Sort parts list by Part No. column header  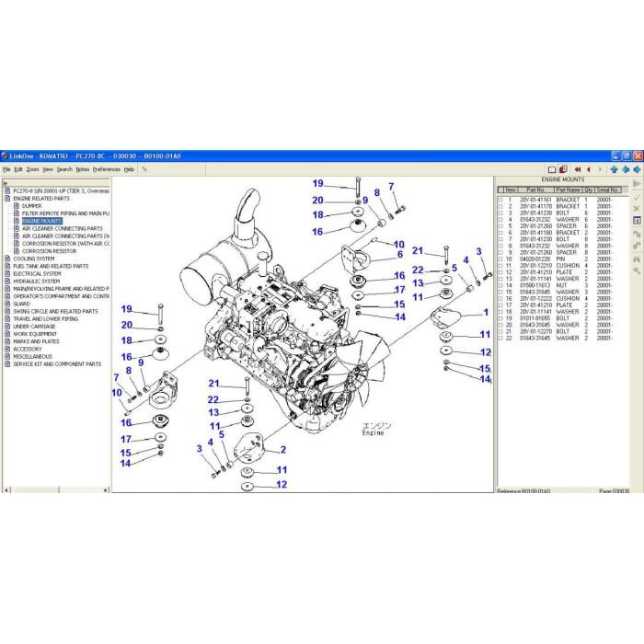click(x=535, y=190)
